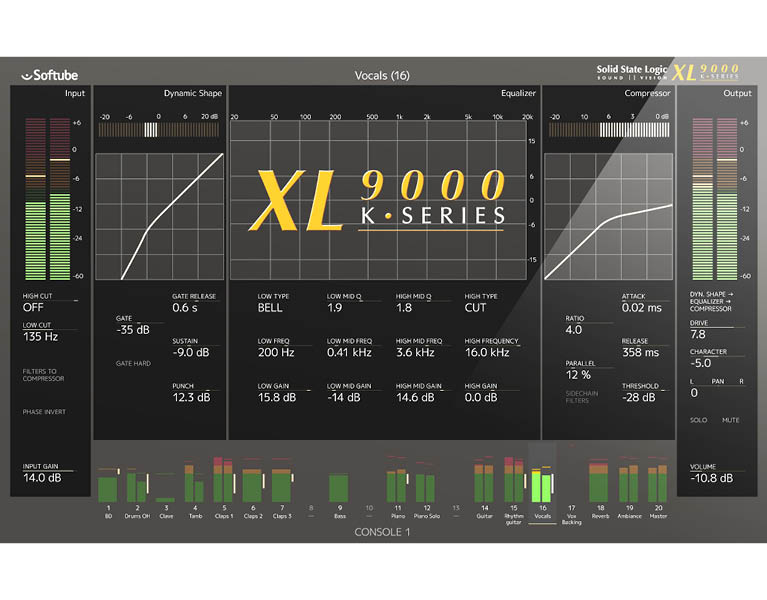767x600 pixels.
Task: Open the Compressor section header
Action: click(647, 93)
